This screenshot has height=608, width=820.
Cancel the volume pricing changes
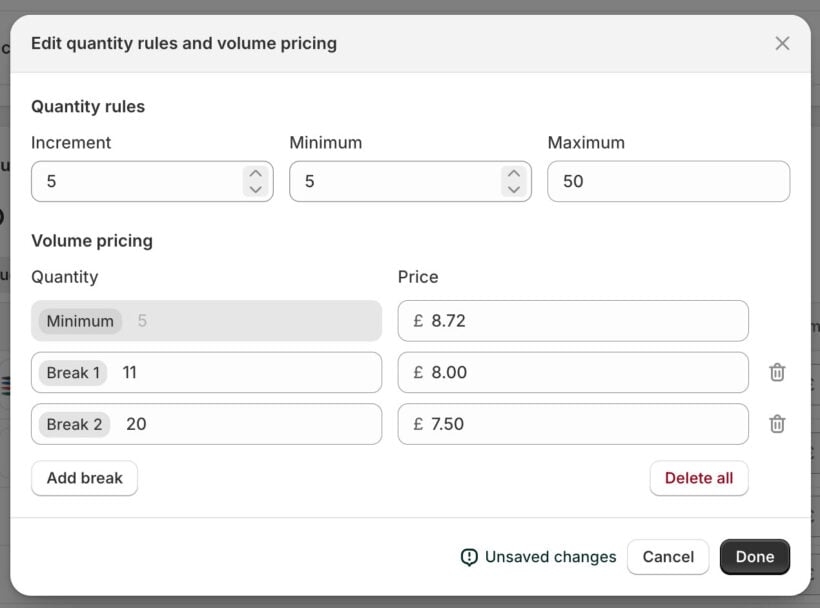click(668, 557)
